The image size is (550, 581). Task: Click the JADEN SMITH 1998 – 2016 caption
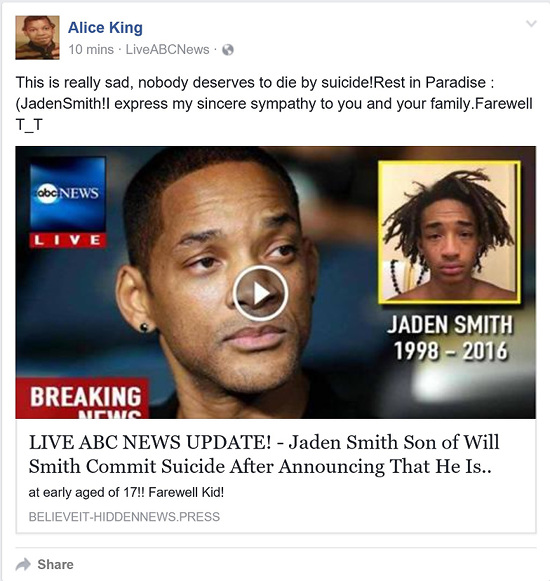tap(450, 338)
